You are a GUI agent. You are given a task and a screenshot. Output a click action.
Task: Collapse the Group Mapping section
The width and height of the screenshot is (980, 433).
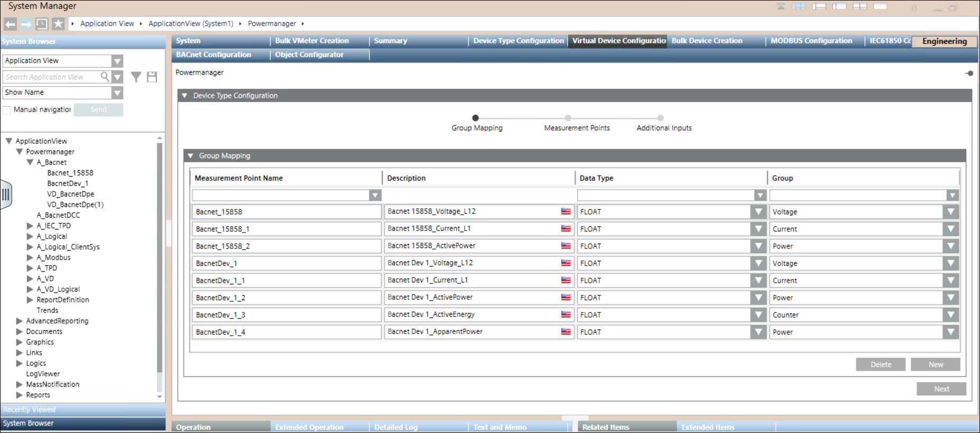191,156
